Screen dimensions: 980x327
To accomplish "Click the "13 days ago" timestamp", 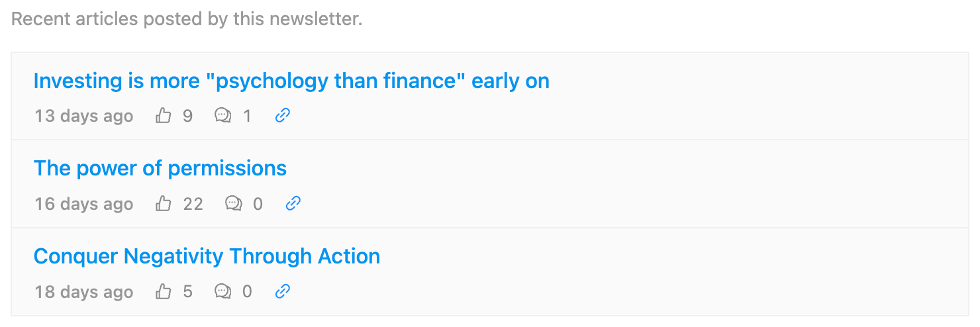I will tap(83, 117).
